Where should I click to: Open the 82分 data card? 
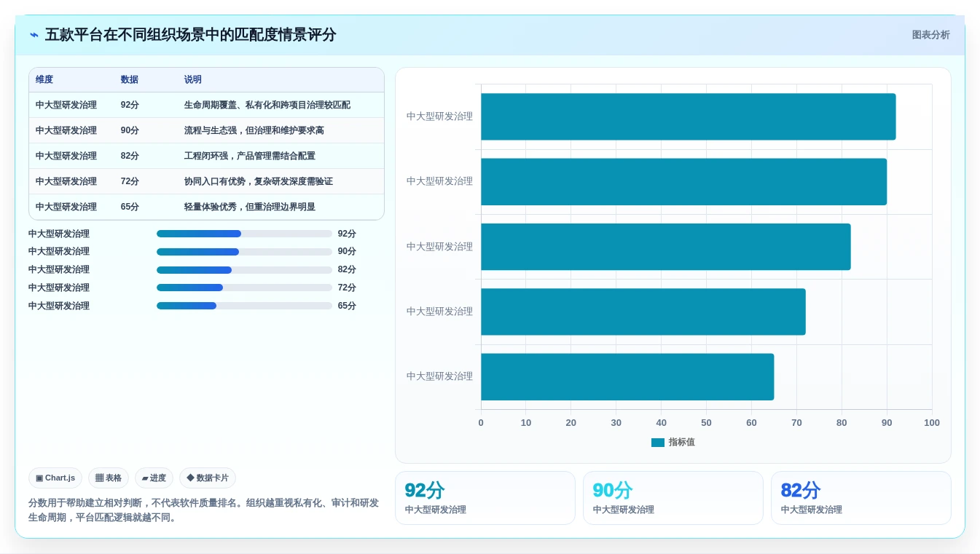[861, 498]
